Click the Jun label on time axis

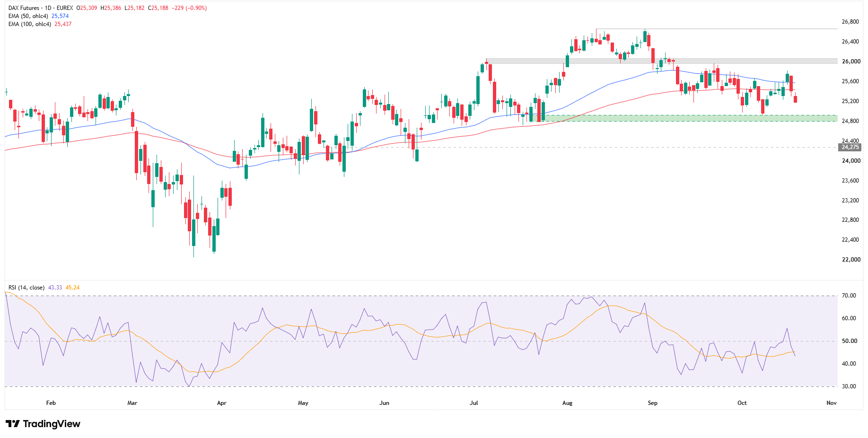pyautogui.click(x=385, y=403)
